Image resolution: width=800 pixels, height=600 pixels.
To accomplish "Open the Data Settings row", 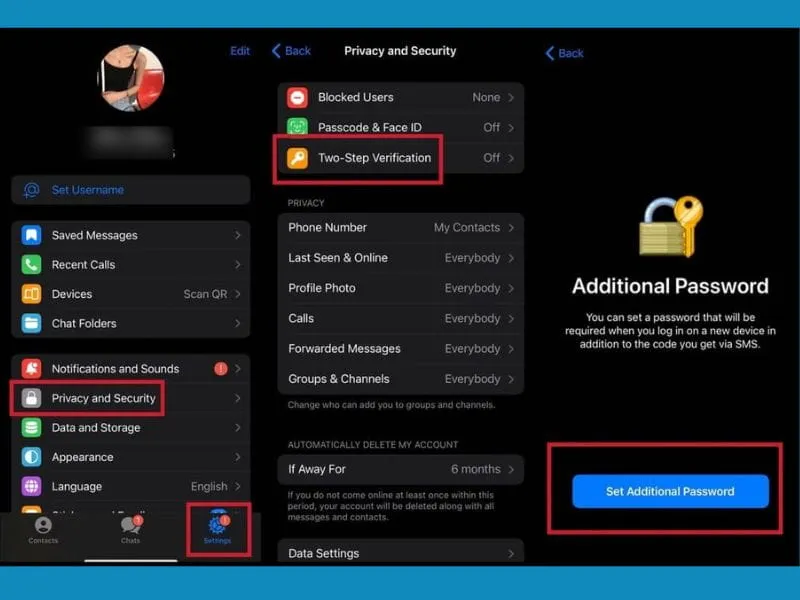I will tap(401, 553).
